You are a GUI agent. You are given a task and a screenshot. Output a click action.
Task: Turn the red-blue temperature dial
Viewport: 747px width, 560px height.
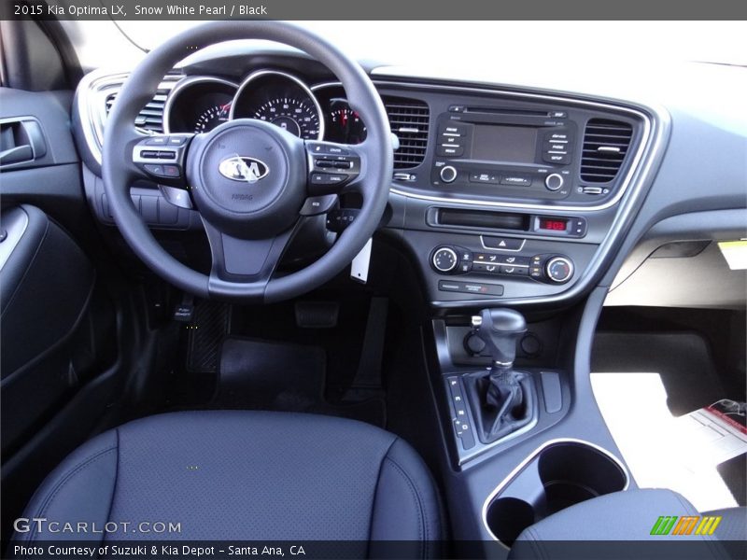(x=558, y=270)
